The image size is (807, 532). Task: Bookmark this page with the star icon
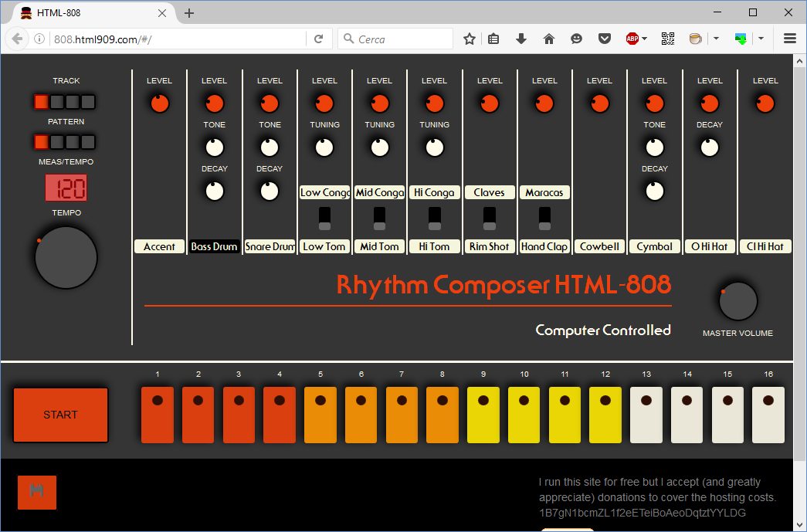(469, 39)
